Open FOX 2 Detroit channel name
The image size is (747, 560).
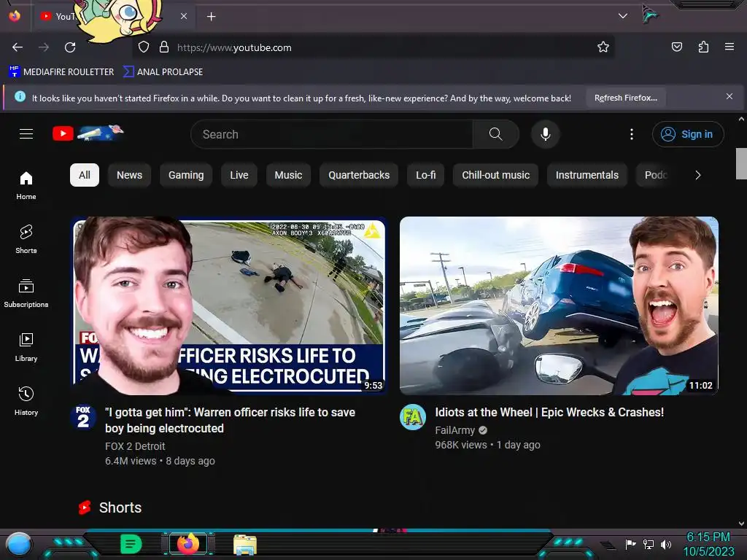click(135, 446)
